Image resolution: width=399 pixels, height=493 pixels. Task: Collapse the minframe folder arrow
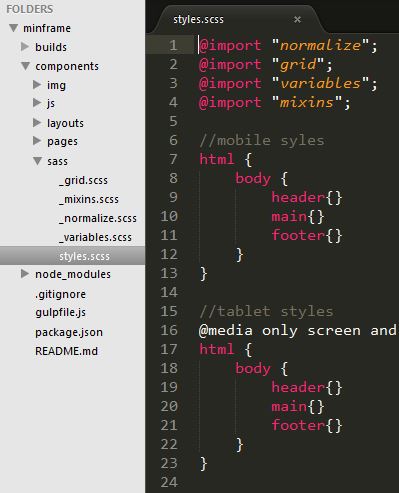(x=14, y=28)
